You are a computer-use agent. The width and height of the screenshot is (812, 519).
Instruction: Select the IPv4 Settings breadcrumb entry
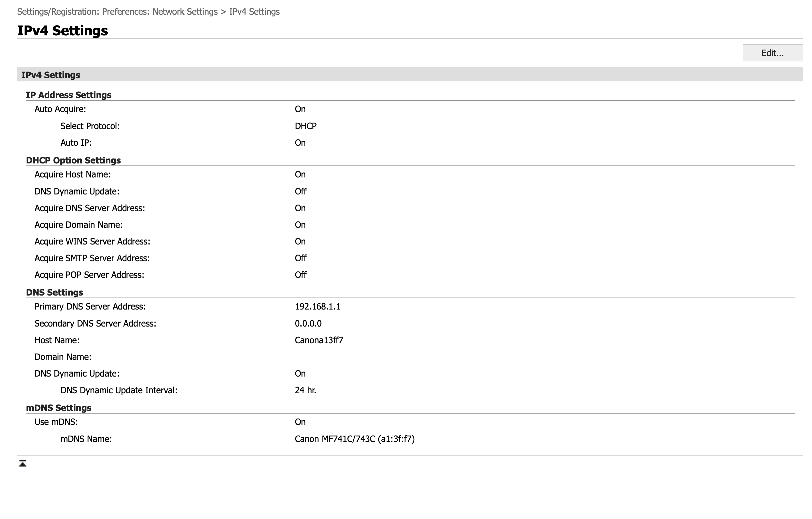click(254, 11)
